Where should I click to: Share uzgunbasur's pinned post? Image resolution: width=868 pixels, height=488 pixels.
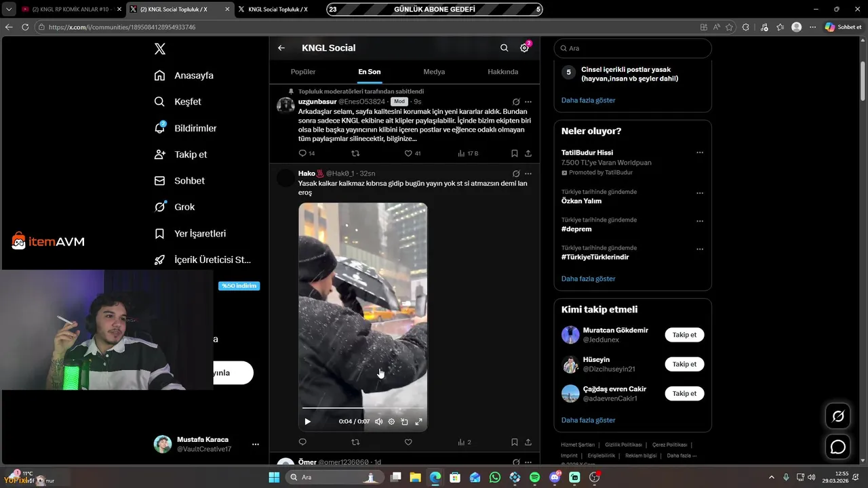(x=528, y=154)
